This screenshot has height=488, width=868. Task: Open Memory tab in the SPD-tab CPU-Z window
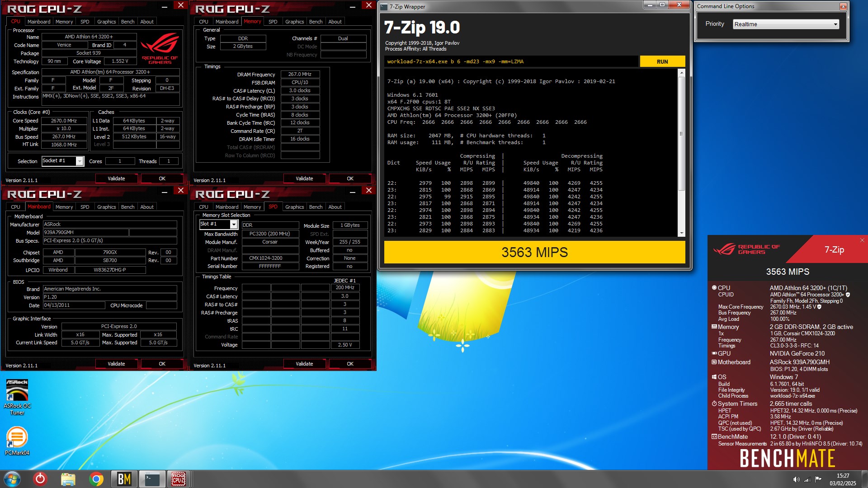(x=252, y=207)
